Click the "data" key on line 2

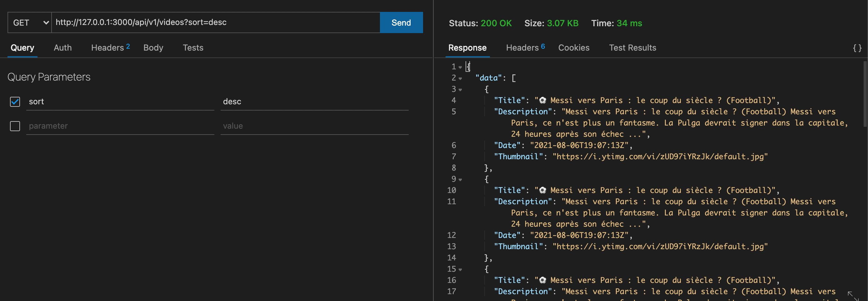click(x=489, y=78)
